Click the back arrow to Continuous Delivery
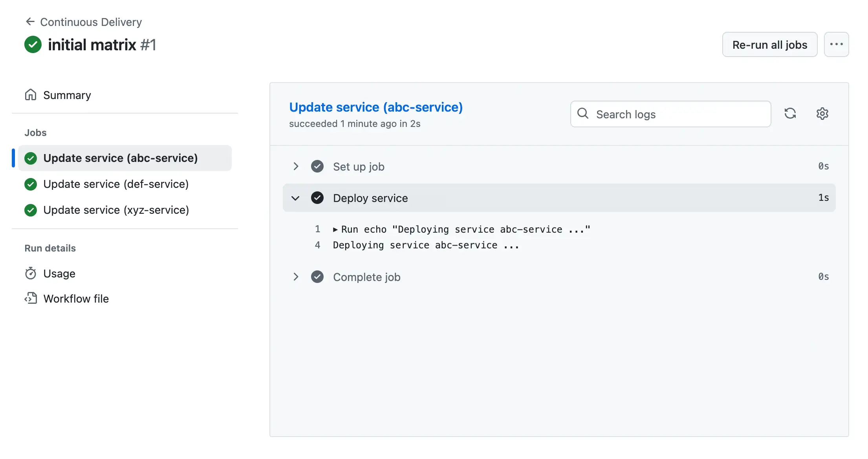Image resolution: width=868 pixels, height=459 pixels. pos(30,22)
